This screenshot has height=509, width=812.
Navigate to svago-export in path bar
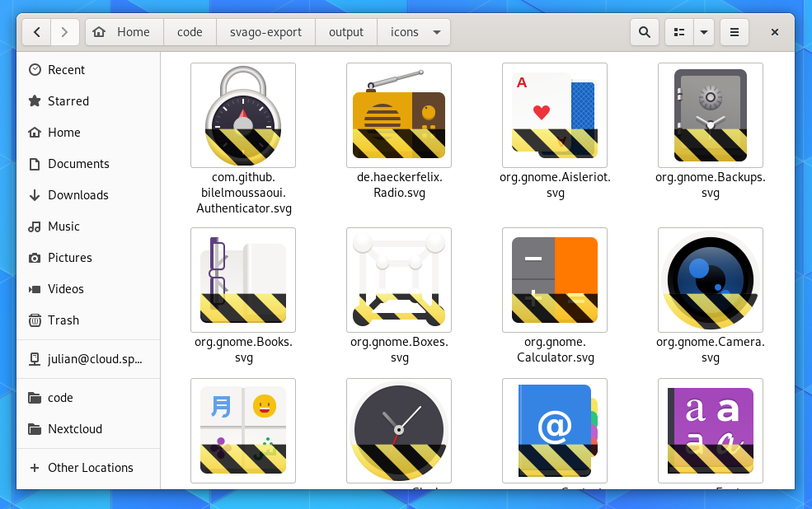(x=265, y=32)
